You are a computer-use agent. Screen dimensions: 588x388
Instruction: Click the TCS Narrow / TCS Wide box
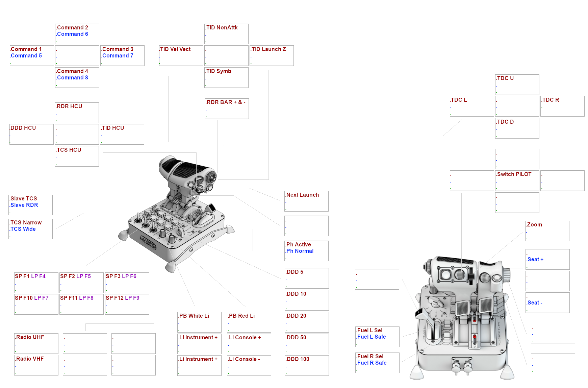point(31,229)
